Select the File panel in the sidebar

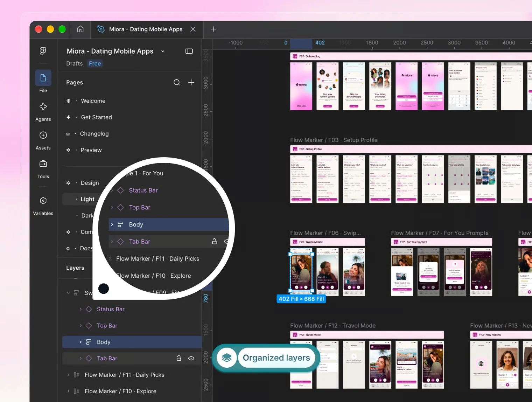[43, 82]
